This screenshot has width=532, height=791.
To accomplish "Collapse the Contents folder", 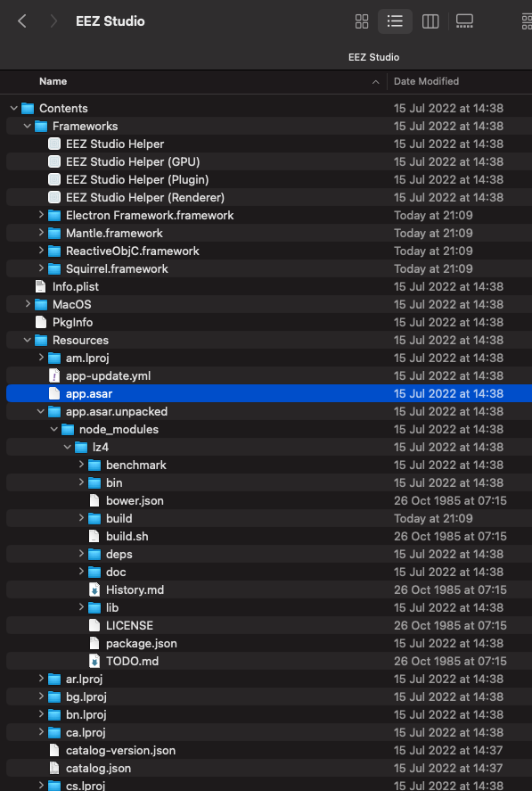I will click(14, 108).
